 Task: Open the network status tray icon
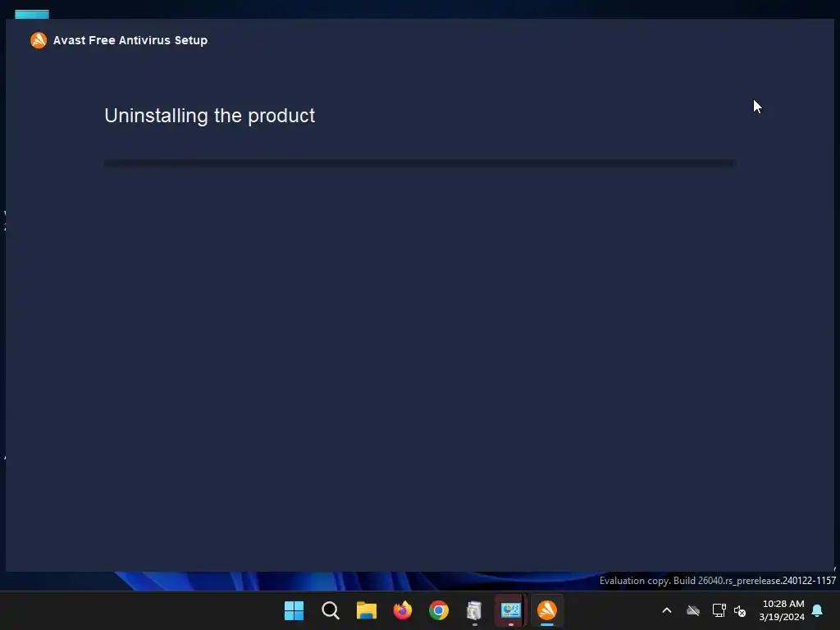719,610
